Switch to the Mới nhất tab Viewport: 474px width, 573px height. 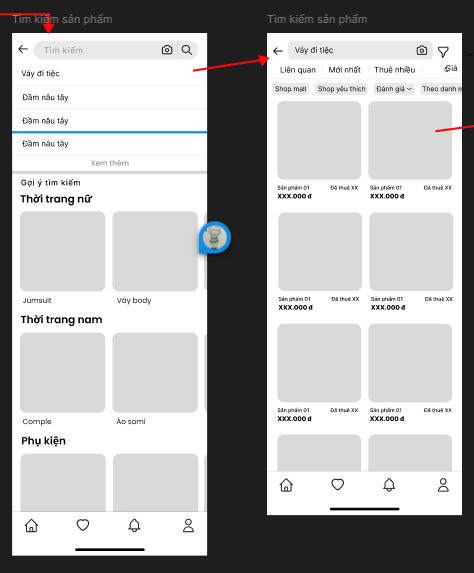click(344, 70)
